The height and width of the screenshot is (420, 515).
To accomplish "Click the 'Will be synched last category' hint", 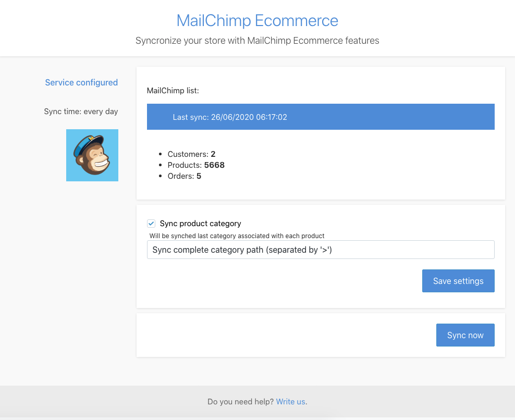I will (237, 236).
